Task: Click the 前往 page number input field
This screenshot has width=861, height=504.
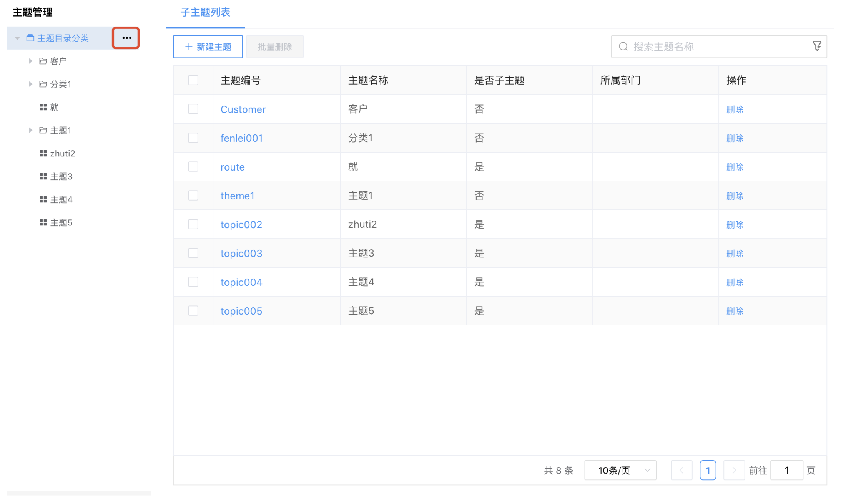Action: coord(786,470)
